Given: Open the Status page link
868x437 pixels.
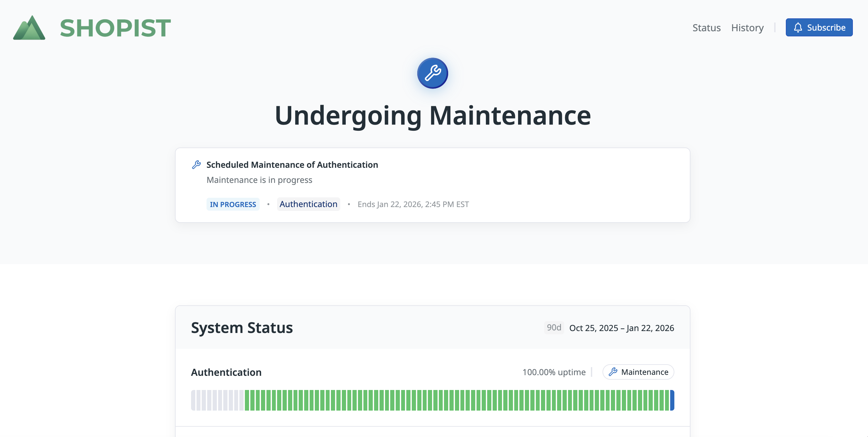Looking at the screenshot, I should pyautogui.click(x=706, y=28).
